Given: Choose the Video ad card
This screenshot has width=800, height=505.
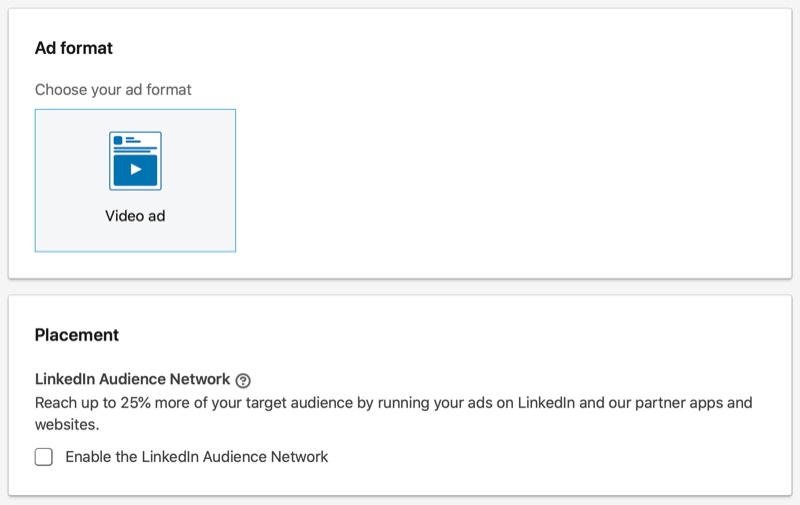Looking at the screenshot, I should pyautogui.click(x=135, y=180).
